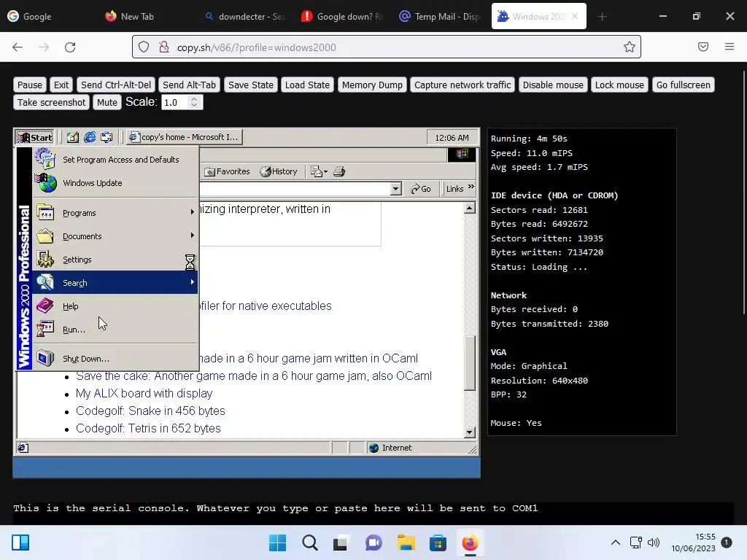Open Help from the Start menu
747x560 pixels.
click(x=115, y=306)
